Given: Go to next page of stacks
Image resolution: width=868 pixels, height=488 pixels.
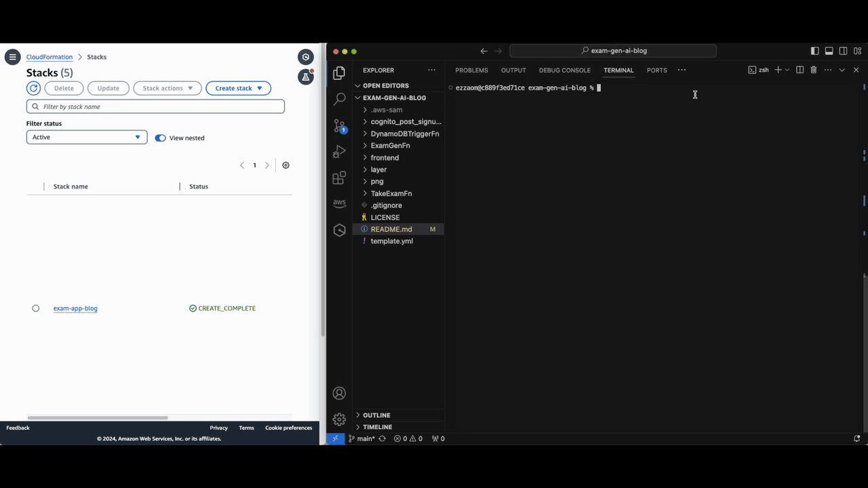Looking at the screenshot, I should tap(267, 165).
